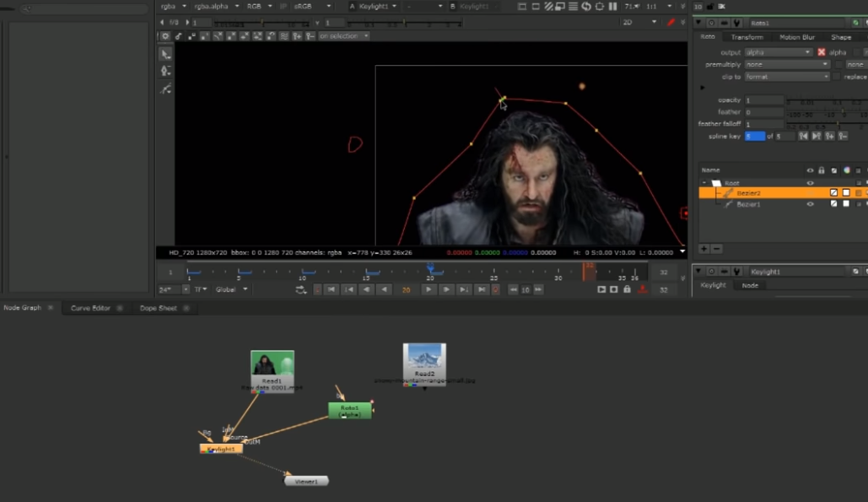Jump to the last frame
The image size is (868, 502).
click(x=482, y=289)
